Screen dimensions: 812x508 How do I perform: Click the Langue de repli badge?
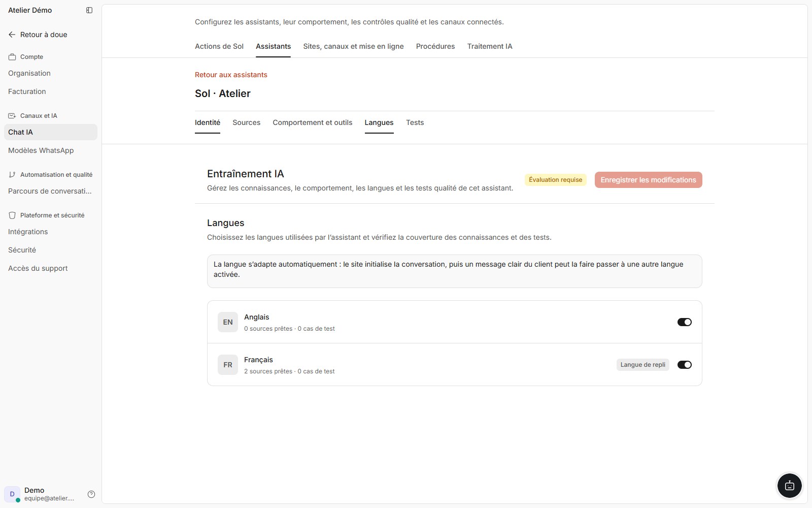(x=642, y=365)
